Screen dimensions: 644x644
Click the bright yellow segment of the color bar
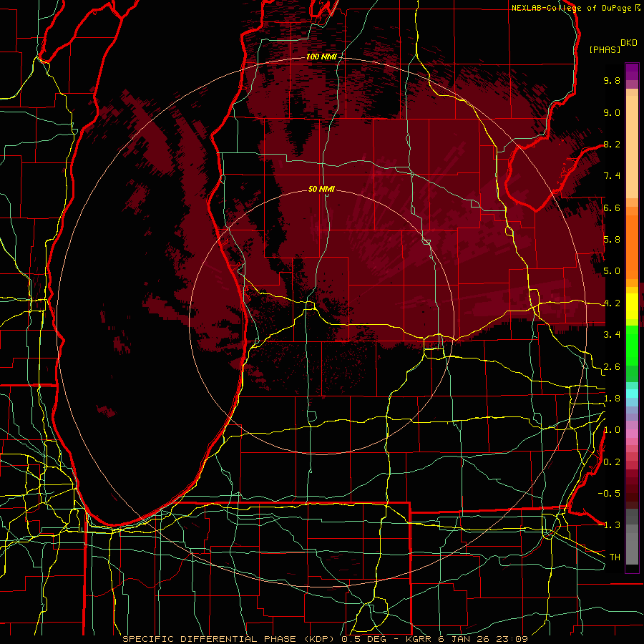click(632, 306)
